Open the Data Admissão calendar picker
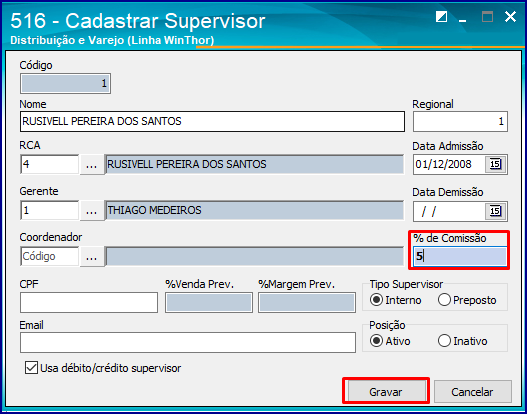527x414 pixels. pyautogui.click(x=495, y=164)
